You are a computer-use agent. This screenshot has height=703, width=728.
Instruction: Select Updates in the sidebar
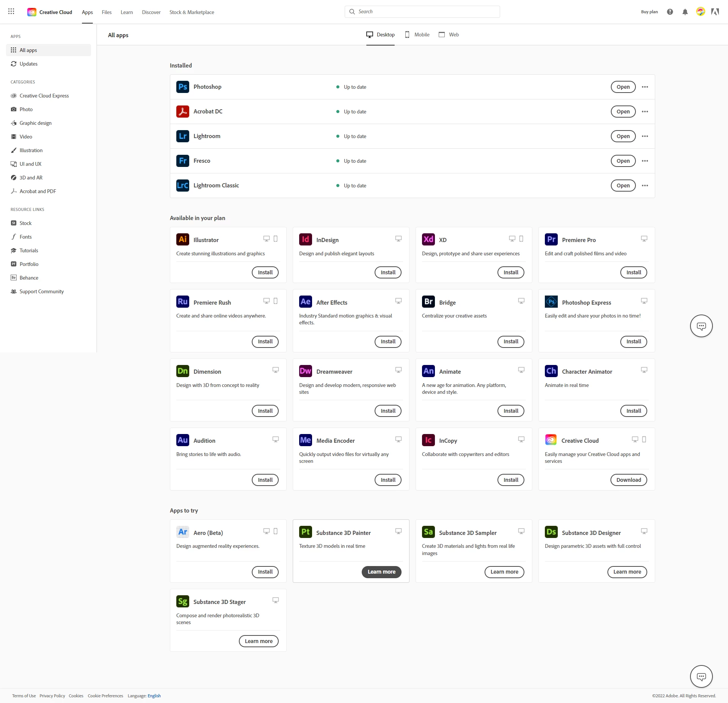click(28, 64)
